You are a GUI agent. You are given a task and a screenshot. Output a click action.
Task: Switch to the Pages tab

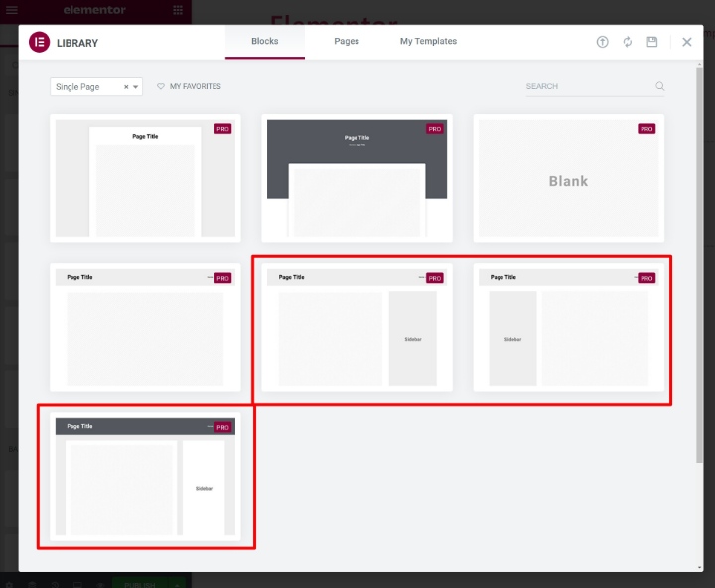pos(347,41)
